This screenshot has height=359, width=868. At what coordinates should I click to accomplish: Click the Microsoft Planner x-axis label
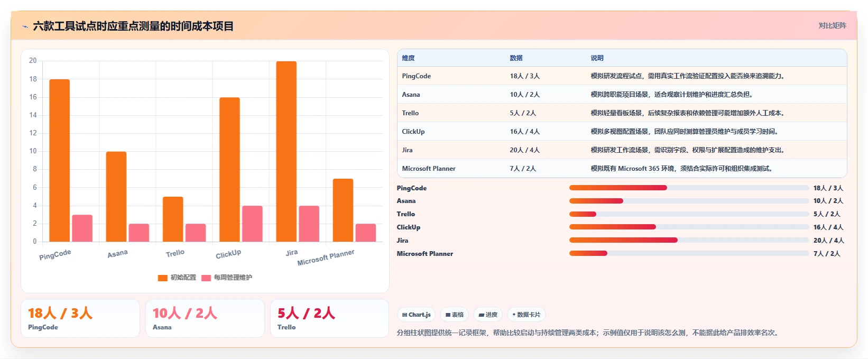click(326, 257)
